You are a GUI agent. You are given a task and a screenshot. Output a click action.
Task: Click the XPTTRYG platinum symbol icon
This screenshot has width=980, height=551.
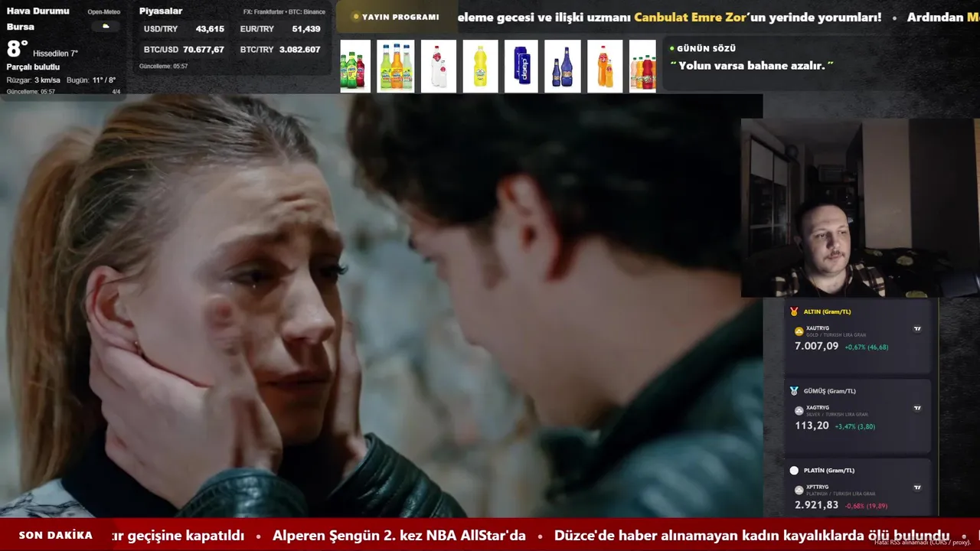point(799,490)
